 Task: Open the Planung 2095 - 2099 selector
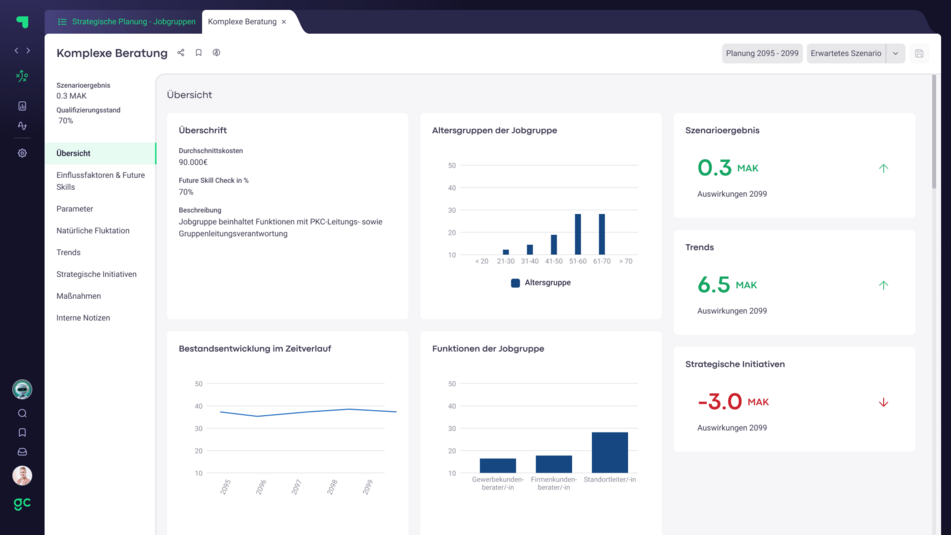pyautogui.click(x=761, y=53)
